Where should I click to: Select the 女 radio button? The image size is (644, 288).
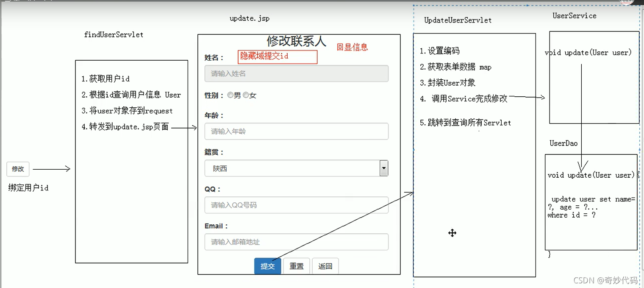click(x=246, y=95)
